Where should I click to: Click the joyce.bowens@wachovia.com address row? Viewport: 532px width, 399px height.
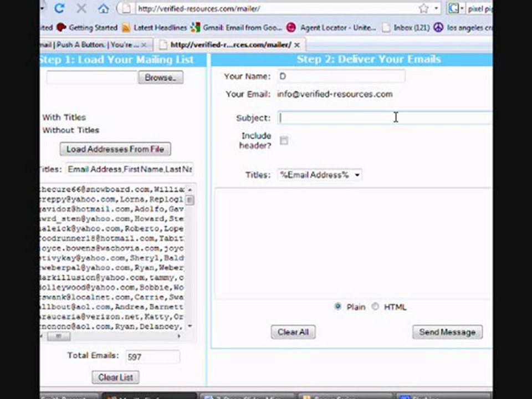click(x=112, y=248)
